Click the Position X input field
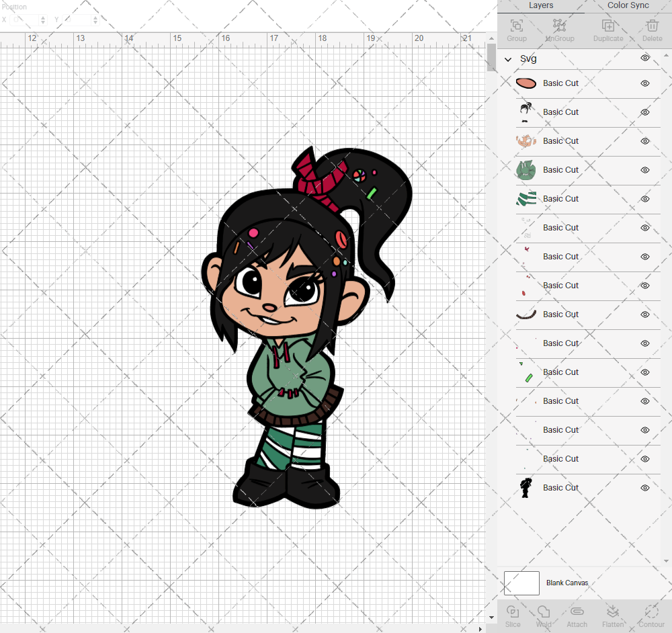This screenshot has width=672, height=633. [x=25, y=19]
